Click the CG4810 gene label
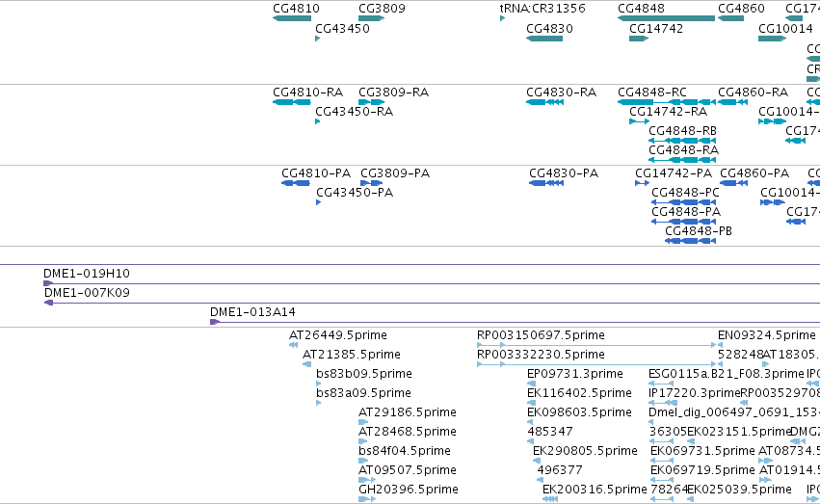The width and height of the screenshot is (820, 504). pos(296,9)
